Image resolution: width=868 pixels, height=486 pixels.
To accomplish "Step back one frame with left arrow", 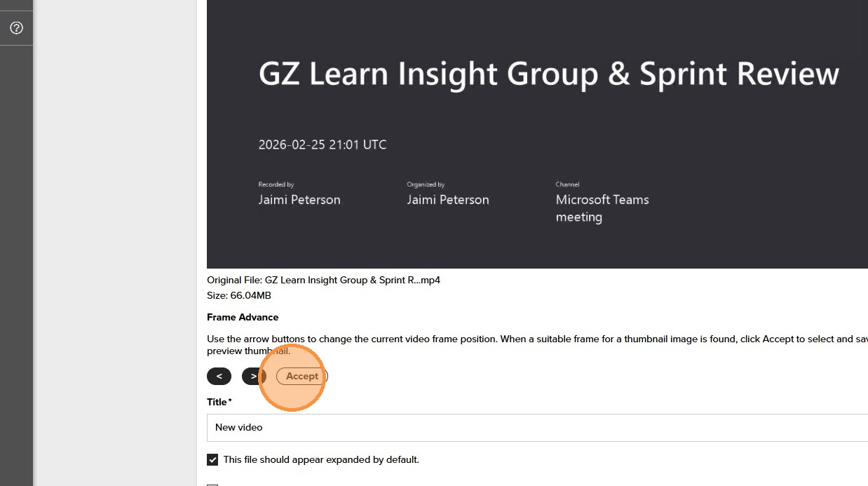I will point(219,377).
